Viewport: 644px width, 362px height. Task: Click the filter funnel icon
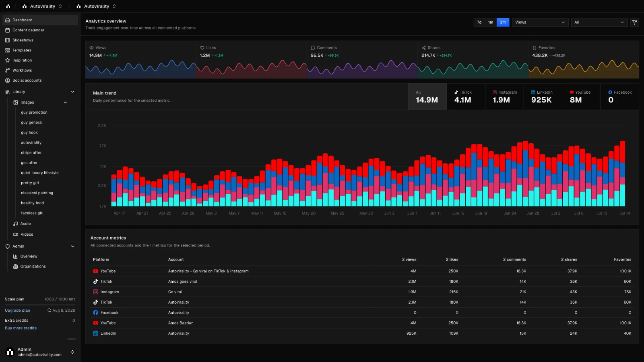[634, 23]
